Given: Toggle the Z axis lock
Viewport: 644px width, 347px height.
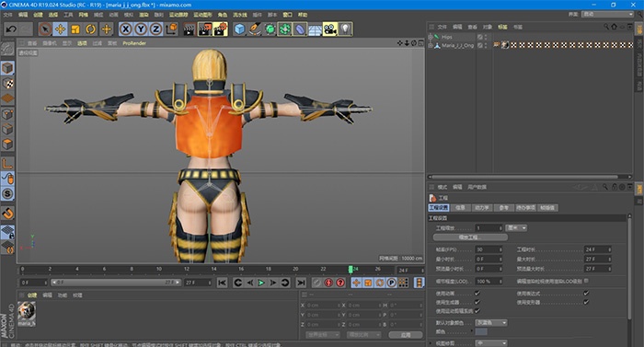Looking at the screenshot, I should 156,29.
